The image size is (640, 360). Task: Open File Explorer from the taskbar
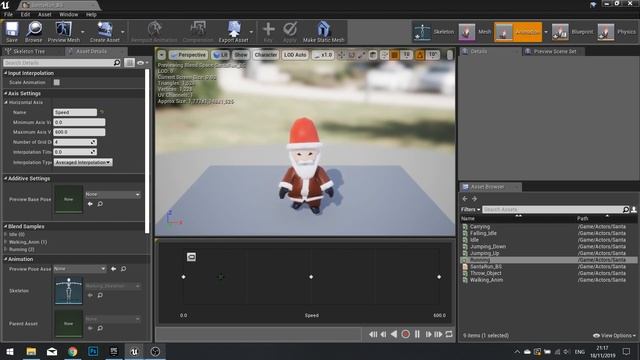[31, 351]
